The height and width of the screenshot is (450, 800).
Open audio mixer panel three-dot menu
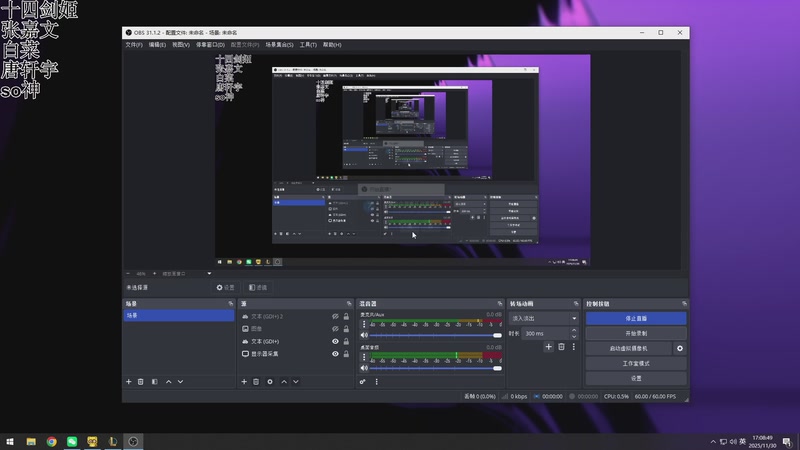click(x=377, y=382)
